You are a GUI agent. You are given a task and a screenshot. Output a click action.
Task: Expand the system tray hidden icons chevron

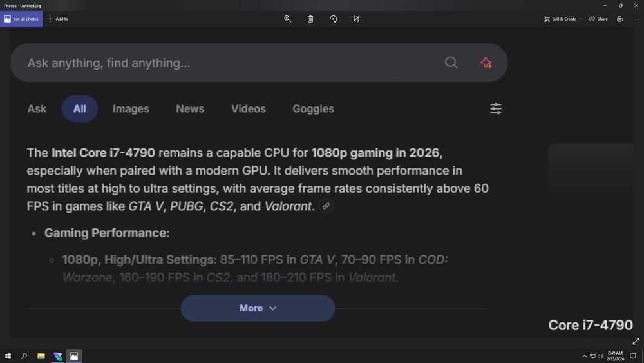tap(584, 356)
